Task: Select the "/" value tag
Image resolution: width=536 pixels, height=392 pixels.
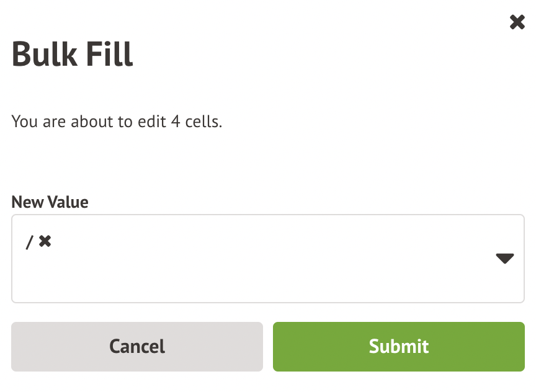Action: (29, 242)
